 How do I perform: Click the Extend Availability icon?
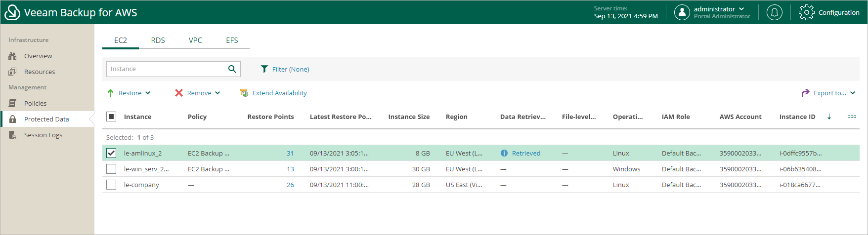pyautogui.click(x=244, y=93)
